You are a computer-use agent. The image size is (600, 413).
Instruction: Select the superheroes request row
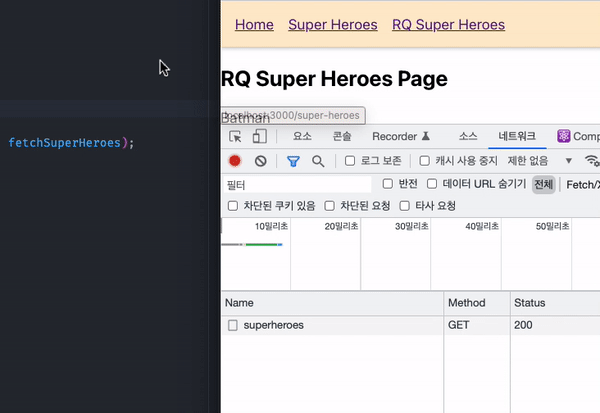point(411,325)
